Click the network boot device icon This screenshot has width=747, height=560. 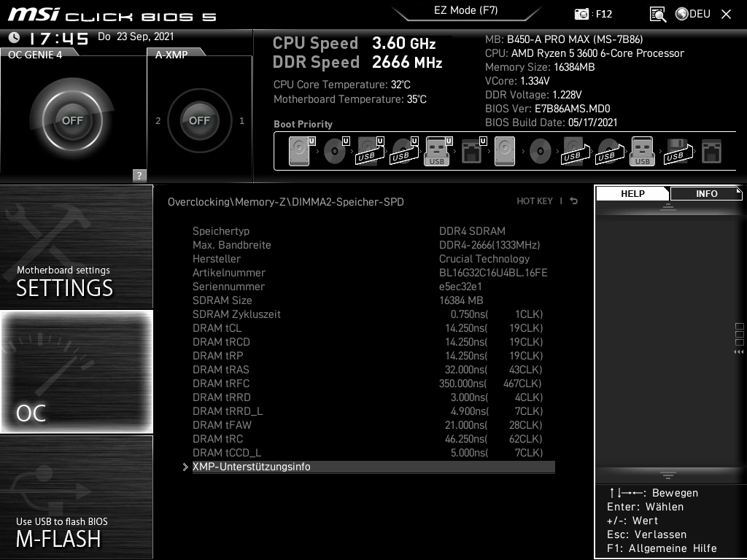click(471, 151)
